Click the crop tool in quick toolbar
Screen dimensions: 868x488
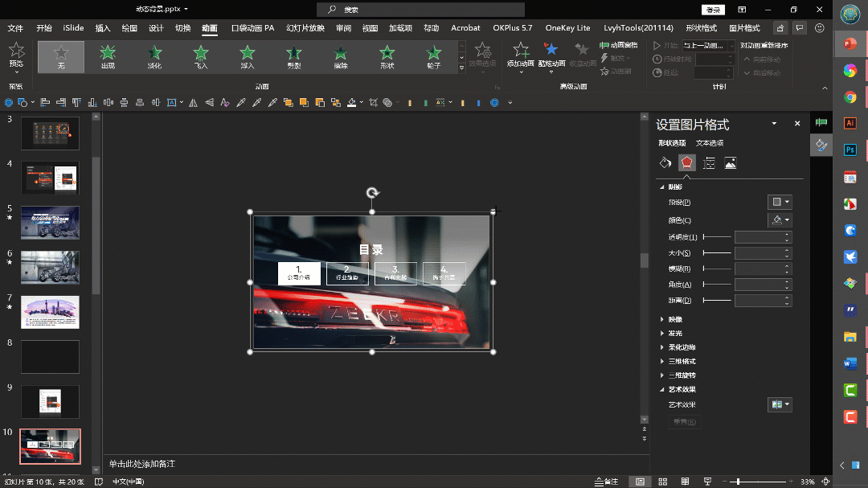click(373, 103)
